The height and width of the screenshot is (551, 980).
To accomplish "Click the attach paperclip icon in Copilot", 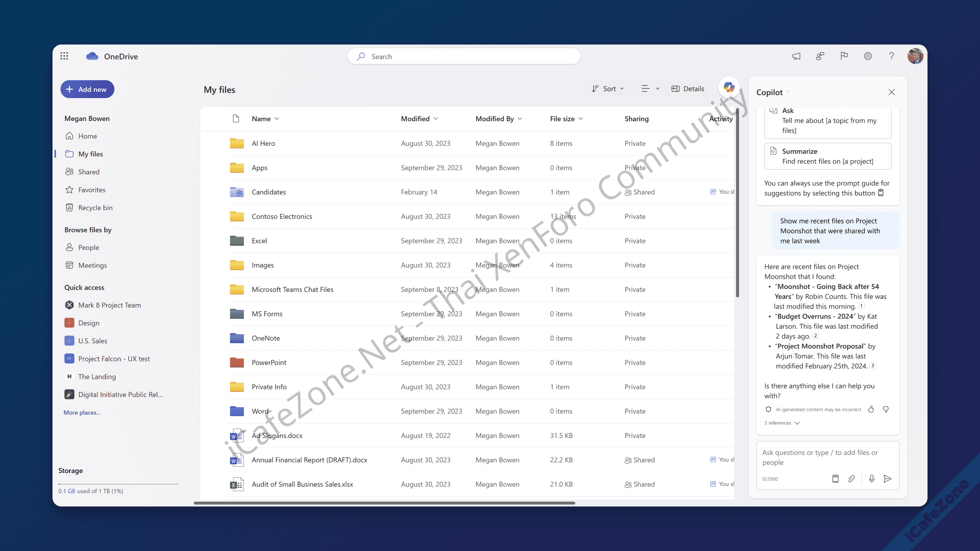I will [x=851, y=478].
